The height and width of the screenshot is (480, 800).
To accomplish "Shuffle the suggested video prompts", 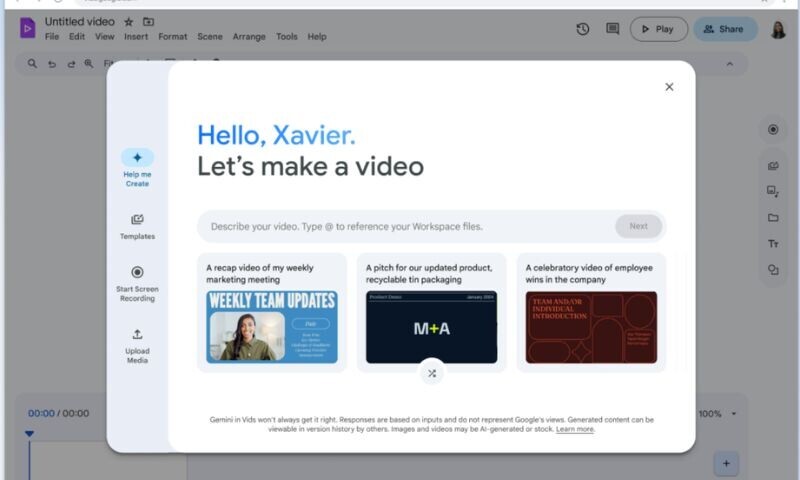I will [431, 373].
